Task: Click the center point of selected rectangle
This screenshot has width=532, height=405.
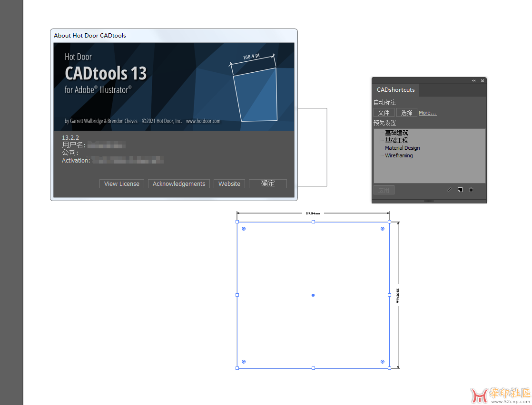Action: [313, 295]
